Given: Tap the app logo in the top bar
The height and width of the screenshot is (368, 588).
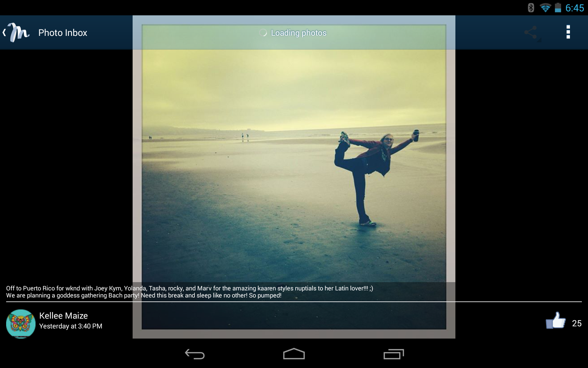Looking at the screenshot, I should point(17,32).
